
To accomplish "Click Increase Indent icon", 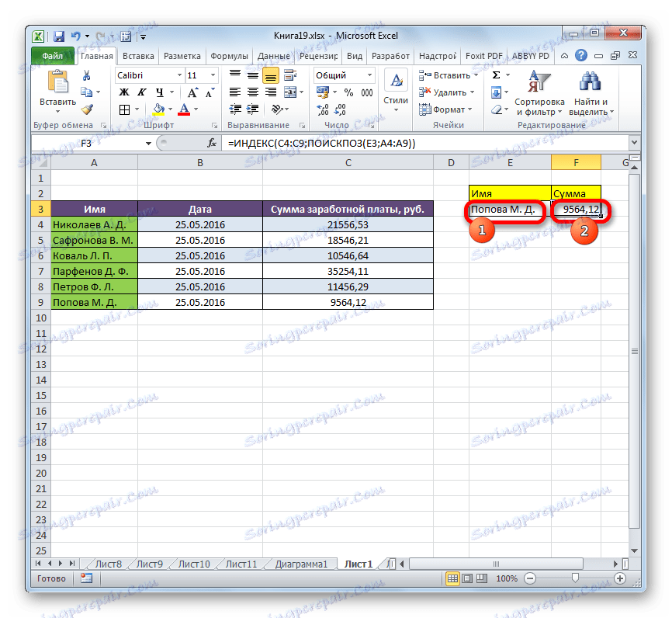I will point(252,109).
